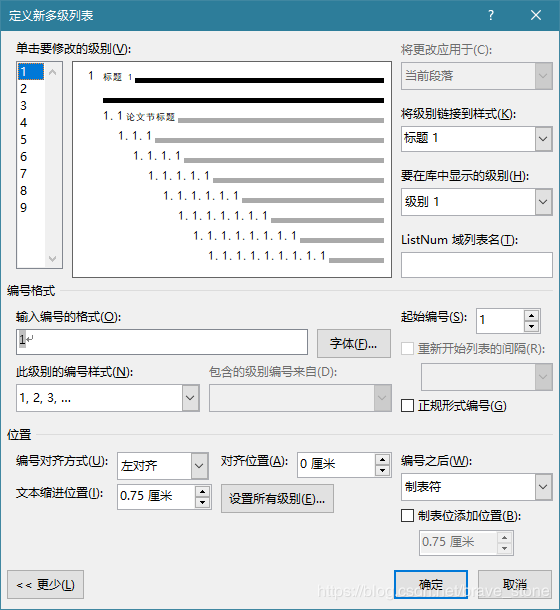The width and height of the screenshot is (560, 610).
Task: Select level 6 in the level list
Action: coord(31,157)
